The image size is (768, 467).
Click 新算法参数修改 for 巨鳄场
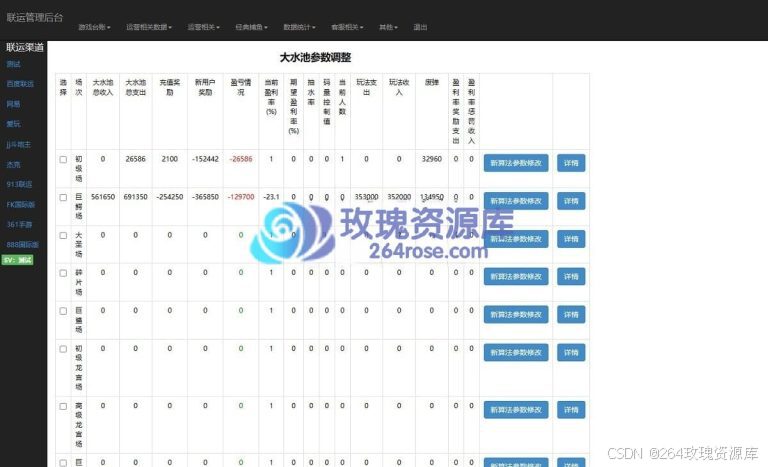click(x=516, y=201)
